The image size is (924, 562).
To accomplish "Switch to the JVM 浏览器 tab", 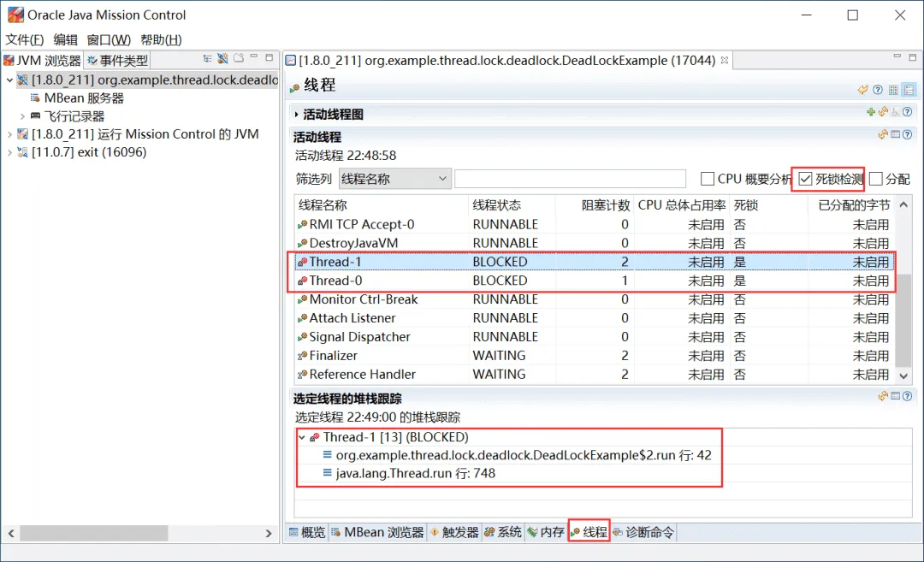I will point(43,60).
